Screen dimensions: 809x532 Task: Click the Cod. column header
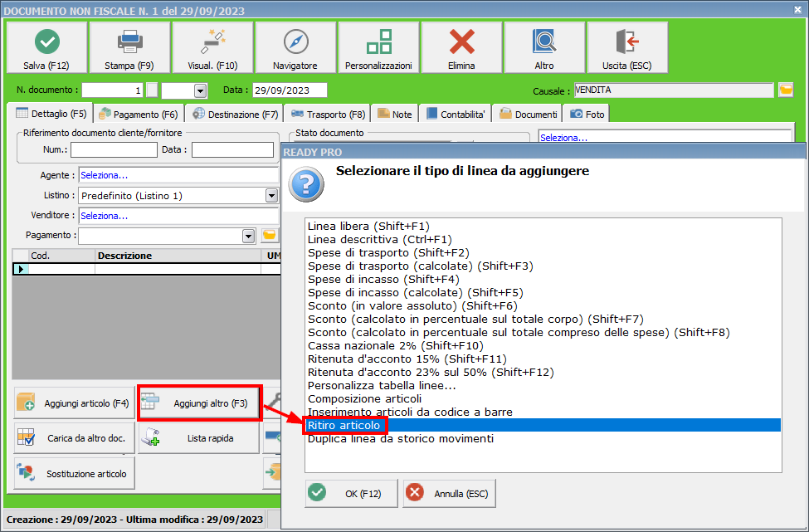point(62,256)
